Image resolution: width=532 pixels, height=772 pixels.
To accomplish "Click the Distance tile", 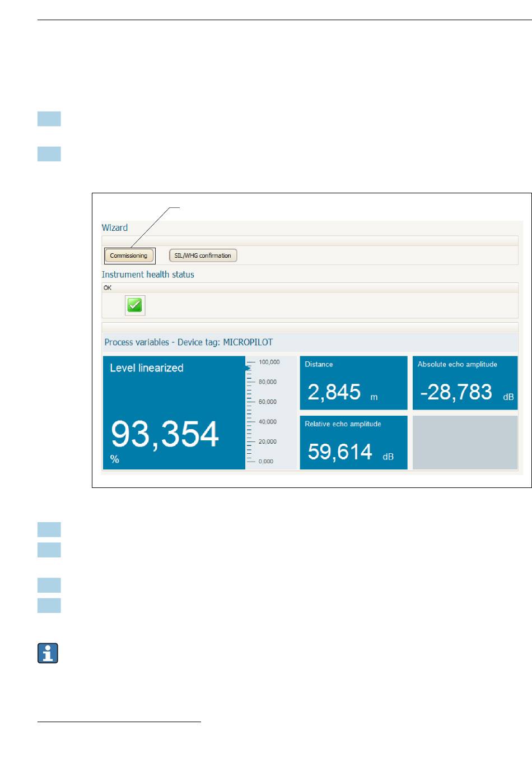I will 353,383.
